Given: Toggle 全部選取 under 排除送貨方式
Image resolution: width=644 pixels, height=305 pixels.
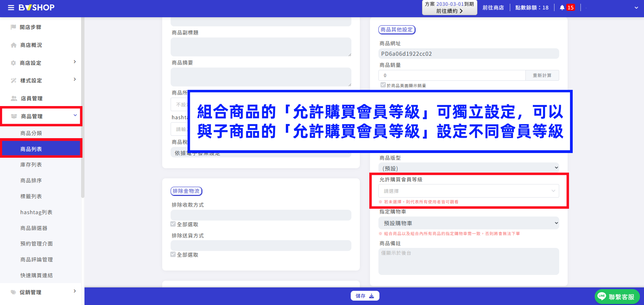Looking at the screenshot, I should [173, 254].
